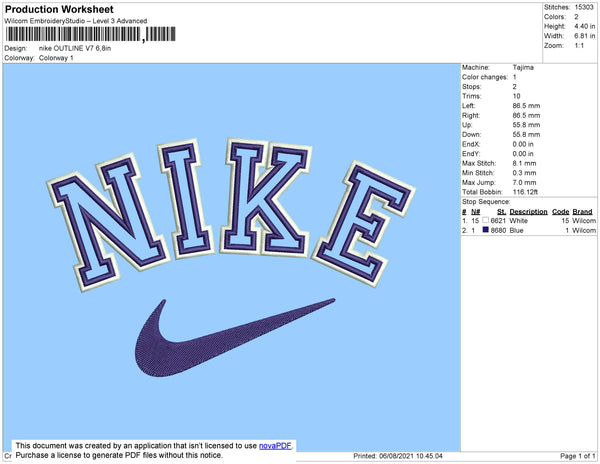The height and width of the screenshot is (464, 600).
Task: Click the 'Colorway 1' value
Action: click(x=56, y=58)
